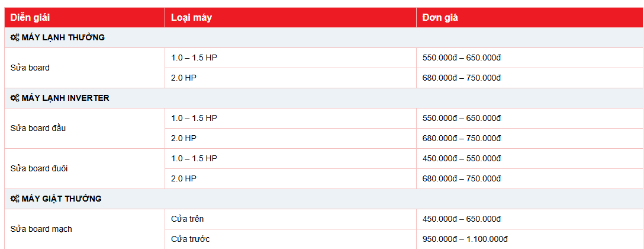Select the MÁY LẠNH INVERTER section heading text
The image size is (644, 249).
point(65,98)
